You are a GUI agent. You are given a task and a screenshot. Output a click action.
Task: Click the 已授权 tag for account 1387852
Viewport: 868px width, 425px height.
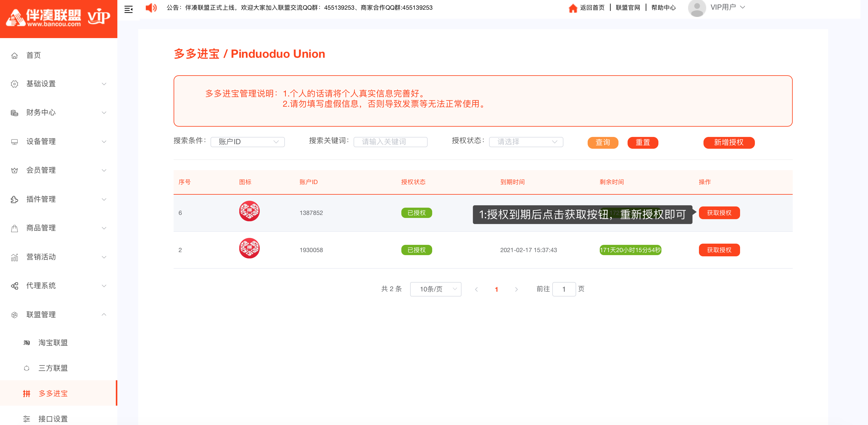coord(416,213)
